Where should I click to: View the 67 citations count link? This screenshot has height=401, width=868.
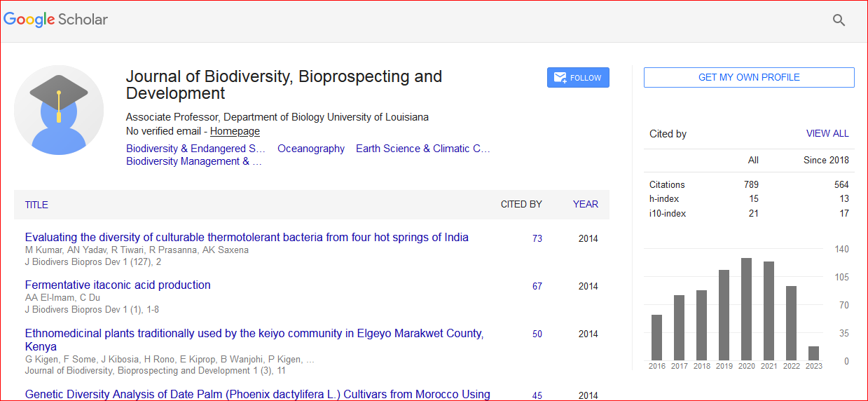[x=537, y=286]
